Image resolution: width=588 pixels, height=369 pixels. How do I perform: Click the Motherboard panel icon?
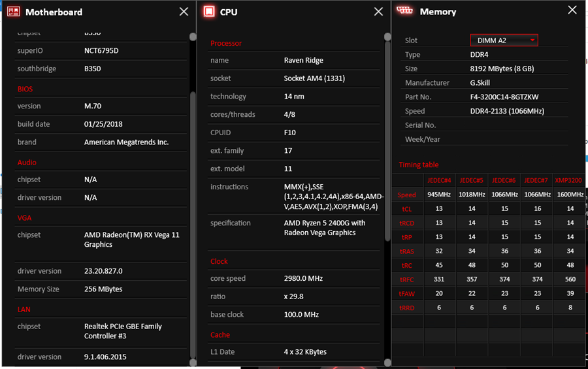click(12, 12)
